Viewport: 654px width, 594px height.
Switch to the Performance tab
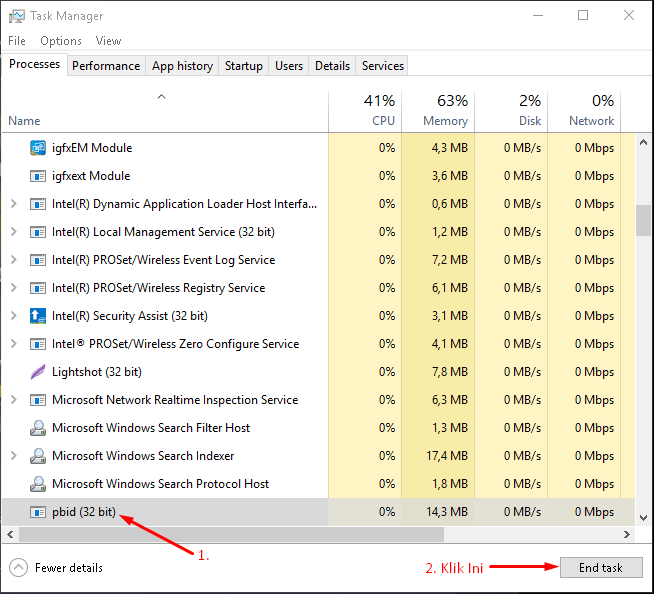106,66
